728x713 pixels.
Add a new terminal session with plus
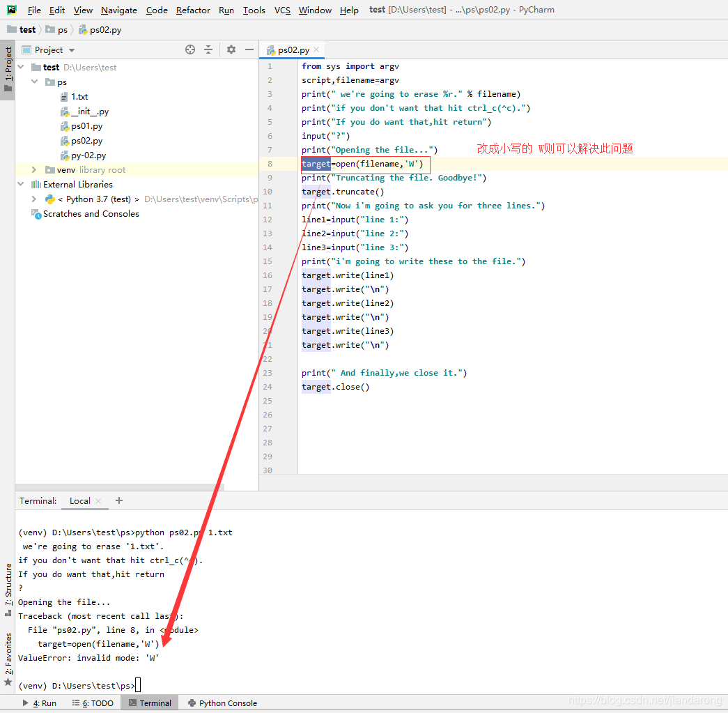(x=119, y=500)
